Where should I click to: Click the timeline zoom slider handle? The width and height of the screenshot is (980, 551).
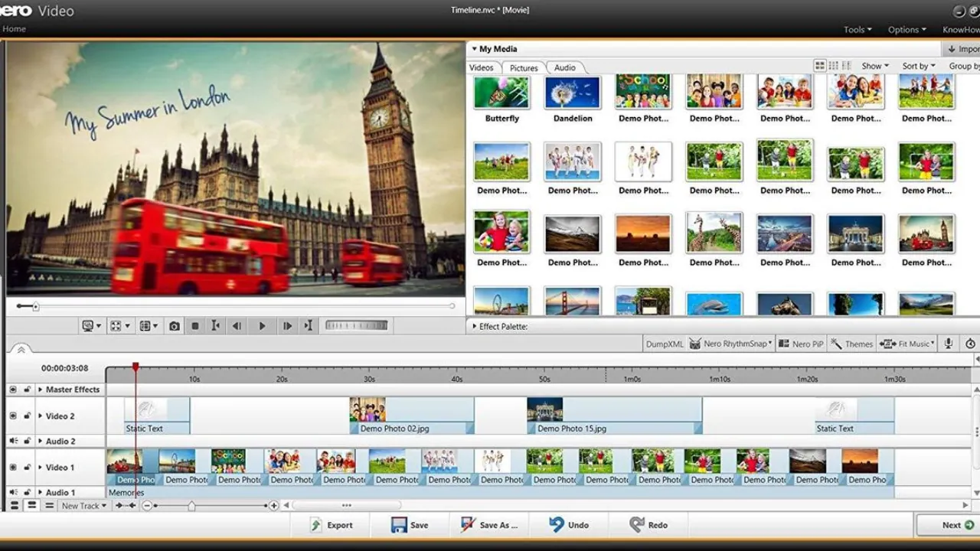191,506
